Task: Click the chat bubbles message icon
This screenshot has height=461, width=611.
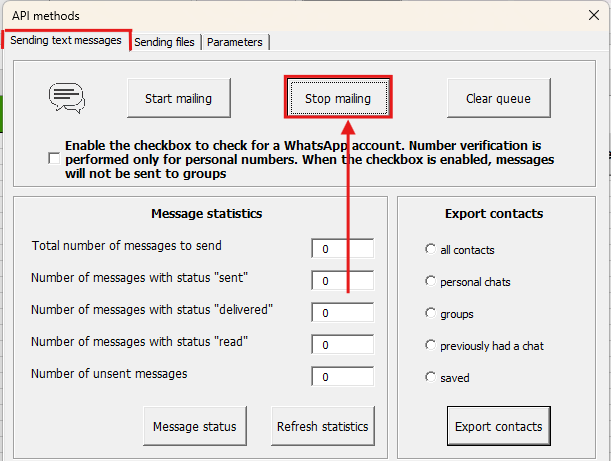Action: [67, 98]
